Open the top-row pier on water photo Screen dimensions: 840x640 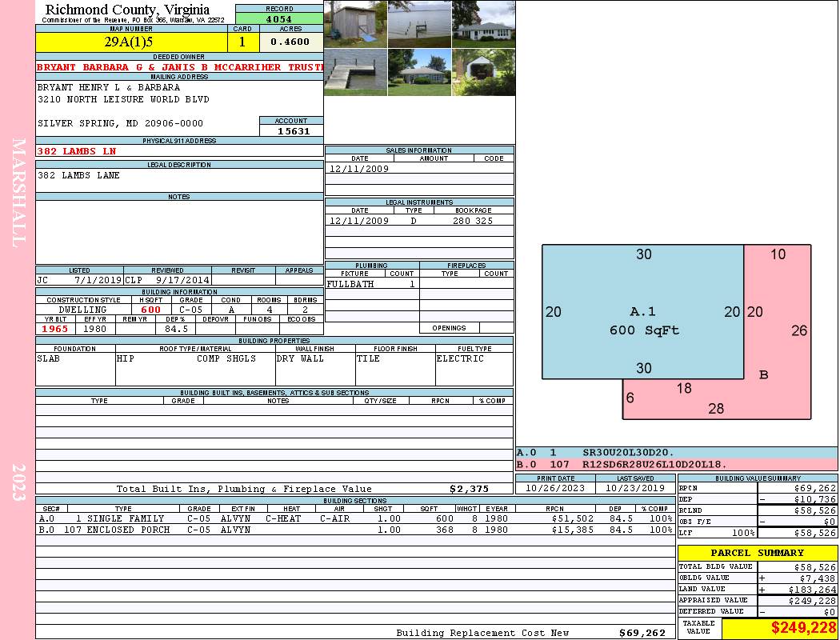419,24
